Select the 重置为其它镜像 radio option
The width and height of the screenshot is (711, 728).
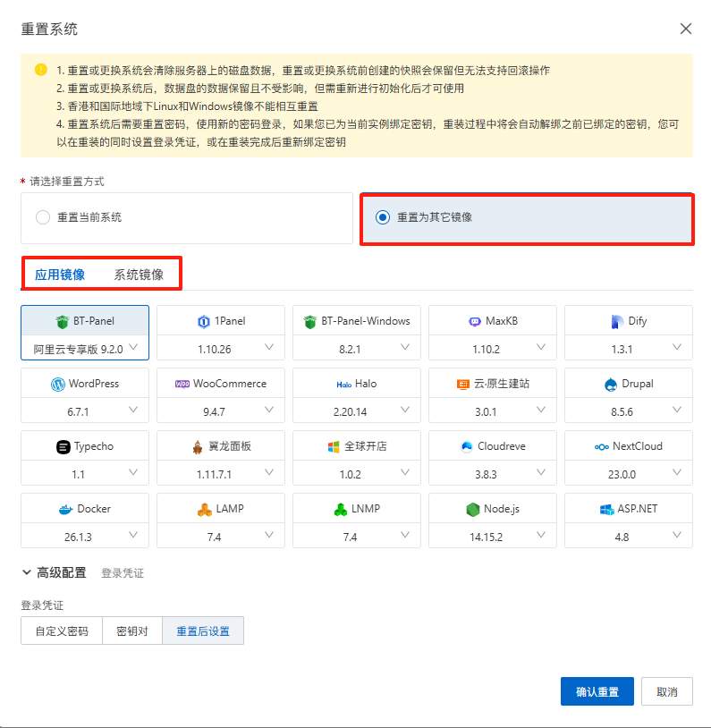(x=383, y=217)
